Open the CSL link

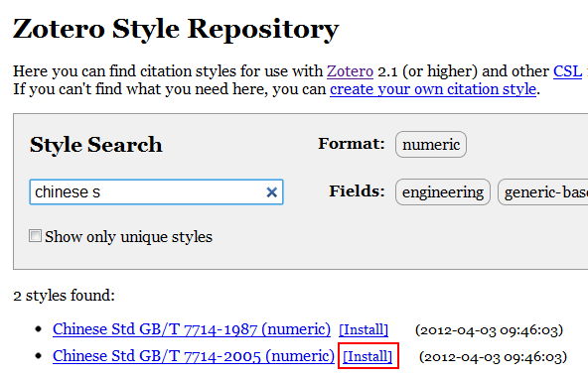[568, 71]
